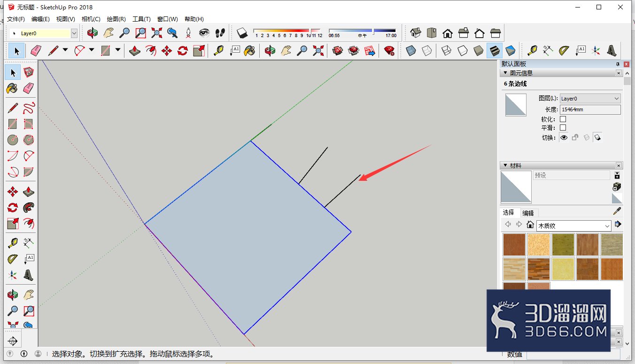635x364 pixels.
Task: Click the Rotate tool in the left toolbar
Action: [13, 207]
